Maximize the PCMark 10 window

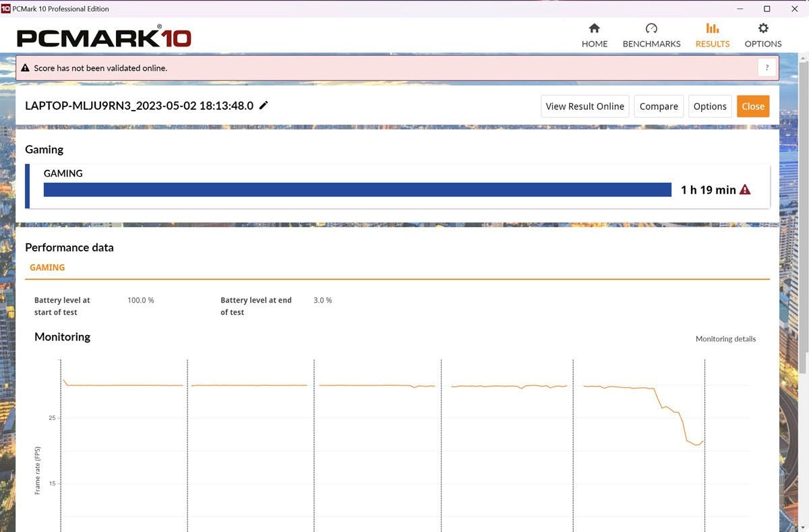coord(767,9)
